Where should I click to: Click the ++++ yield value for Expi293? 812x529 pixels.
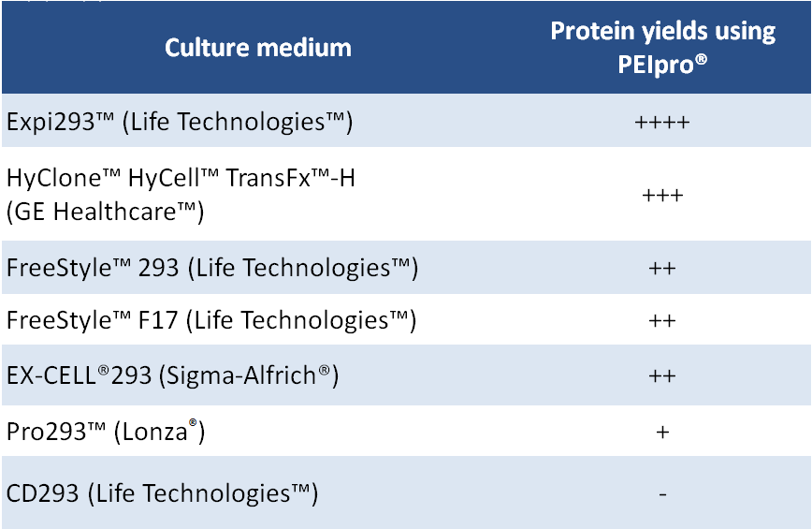click(662, 123)
